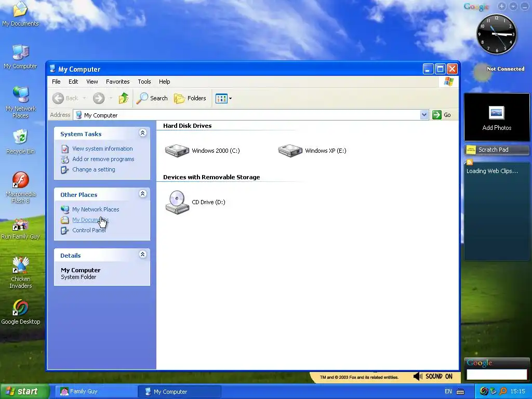The image size is (532, 399).
Task: Click the View system information icon
Action: [65, 149]
